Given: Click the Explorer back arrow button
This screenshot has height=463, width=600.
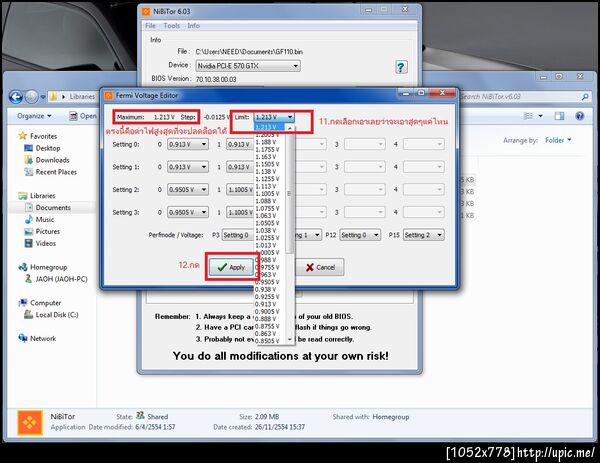Looking at the screenshot, I should 16,97.
